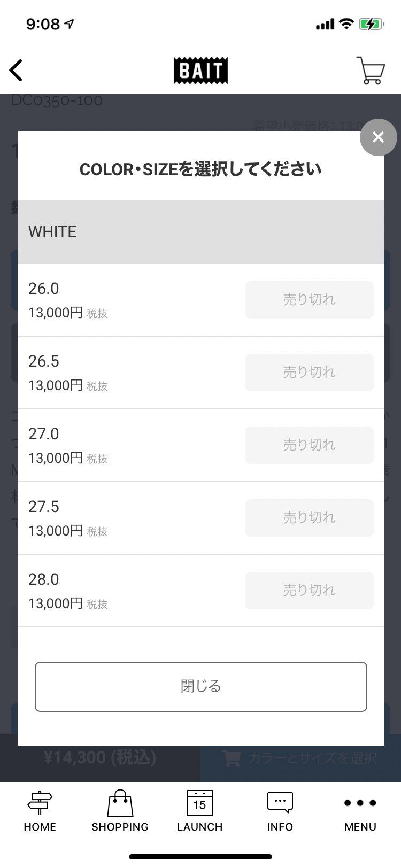This screenshot has width=401, height=868.
Task: Open the shopping cart icon
Action: pyautogui.click(x=371, y=70)
